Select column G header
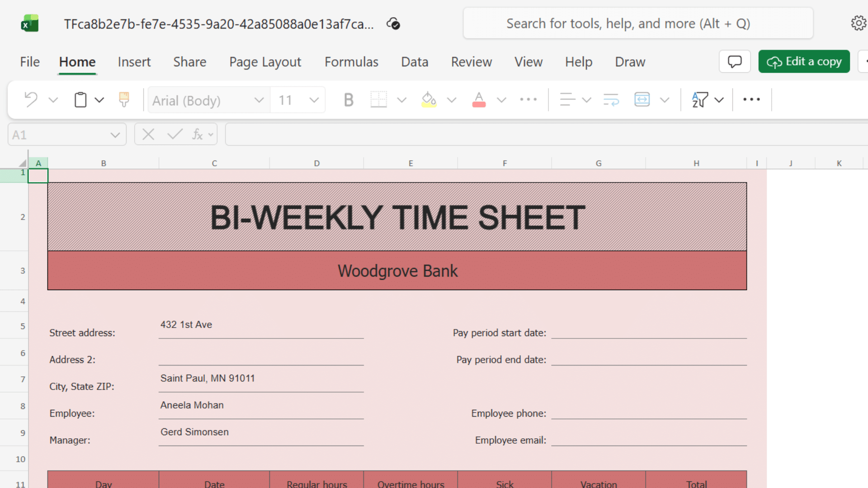868x488 pixels. click(599, 163)
